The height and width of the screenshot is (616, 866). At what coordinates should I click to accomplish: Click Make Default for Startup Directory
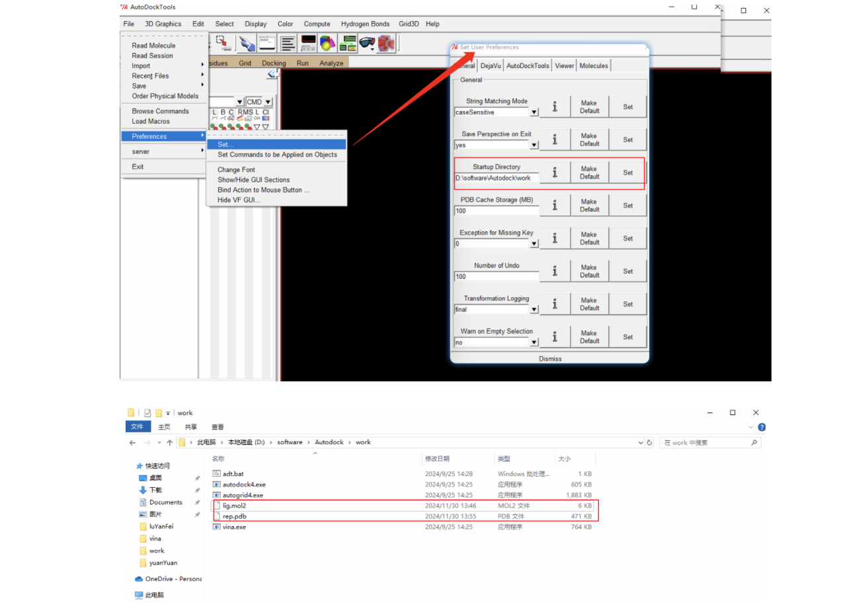590,173
